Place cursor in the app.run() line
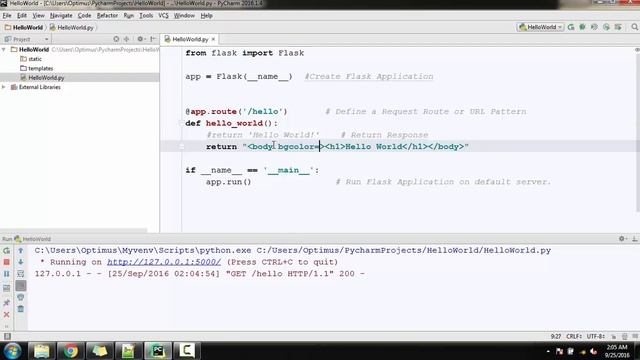This screenshot has width=640, height=360. 228,182
